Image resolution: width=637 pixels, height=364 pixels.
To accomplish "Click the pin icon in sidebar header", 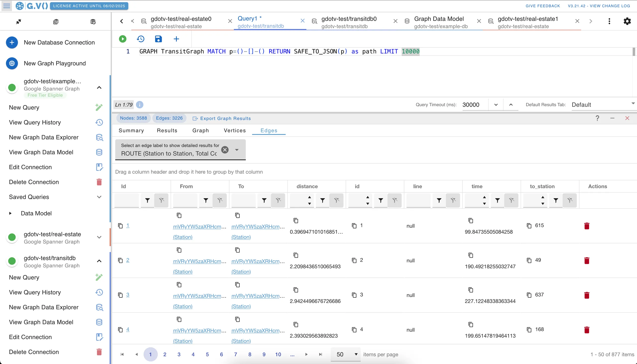I will coord(18,22).
